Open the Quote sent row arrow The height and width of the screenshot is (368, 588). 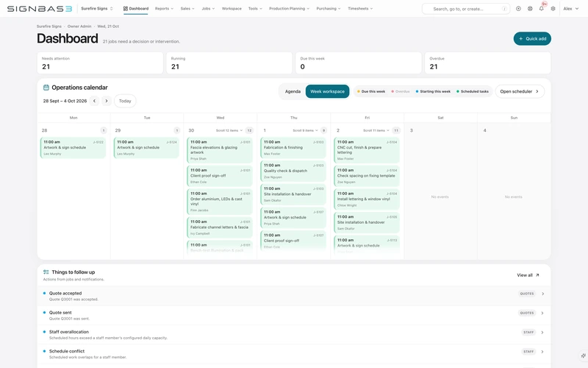[x=542, y=313]
